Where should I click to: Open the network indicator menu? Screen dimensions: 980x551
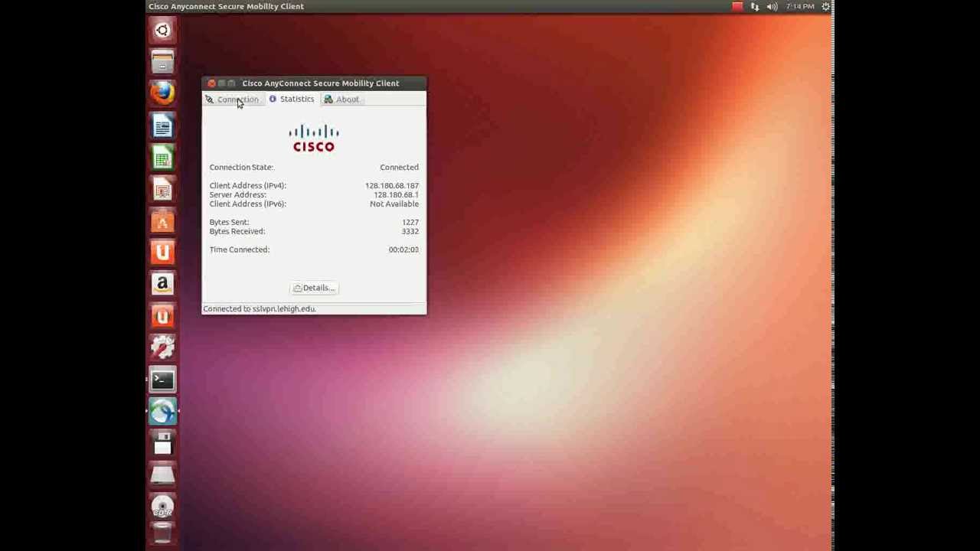(x=755, y=6)
